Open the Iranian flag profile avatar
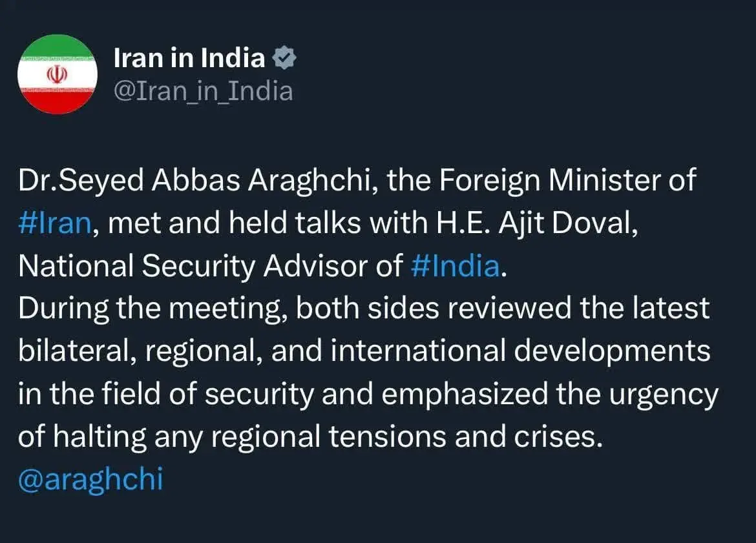Image resolution: width=756 pixels, height=543 pixels. click(x=58, y=74)
